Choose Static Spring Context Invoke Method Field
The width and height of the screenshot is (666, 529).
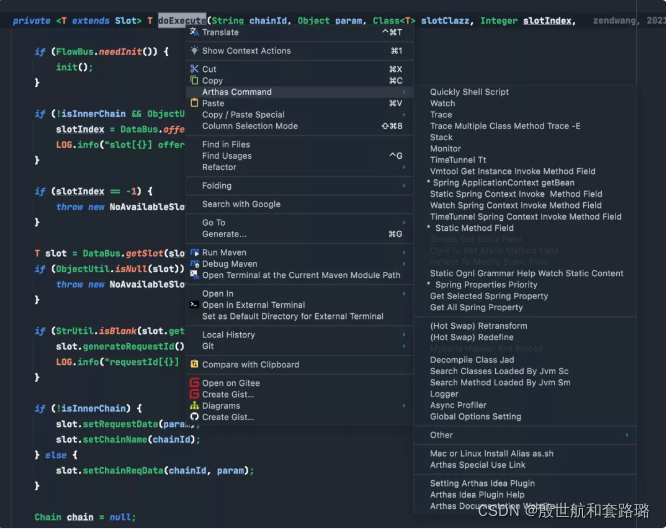pos(525,194)
